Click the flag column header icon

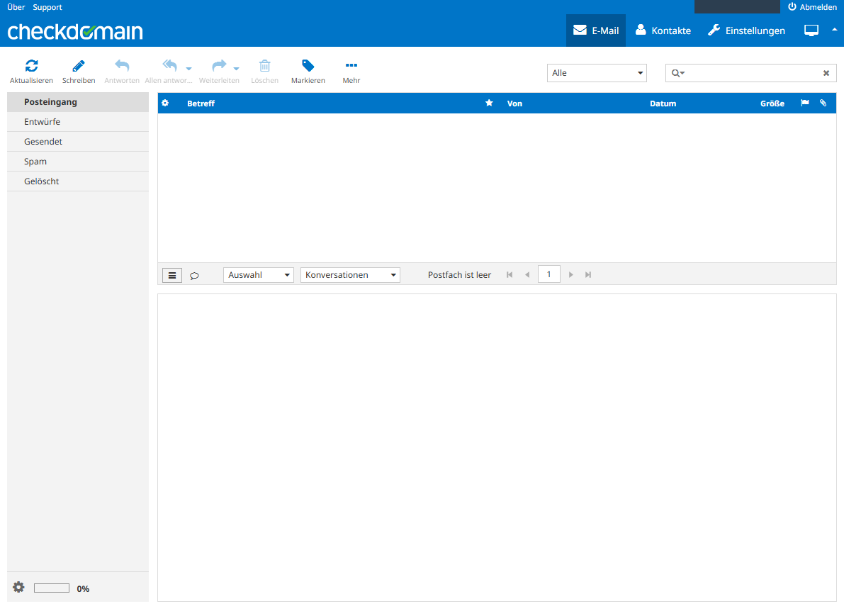[x=805, y=103]
